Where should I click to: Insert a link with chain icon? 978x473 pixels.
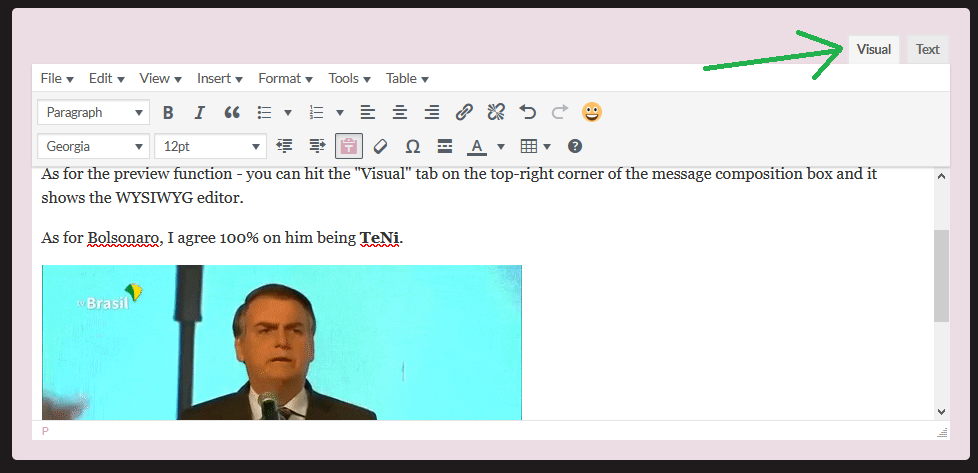pos(464,113)
